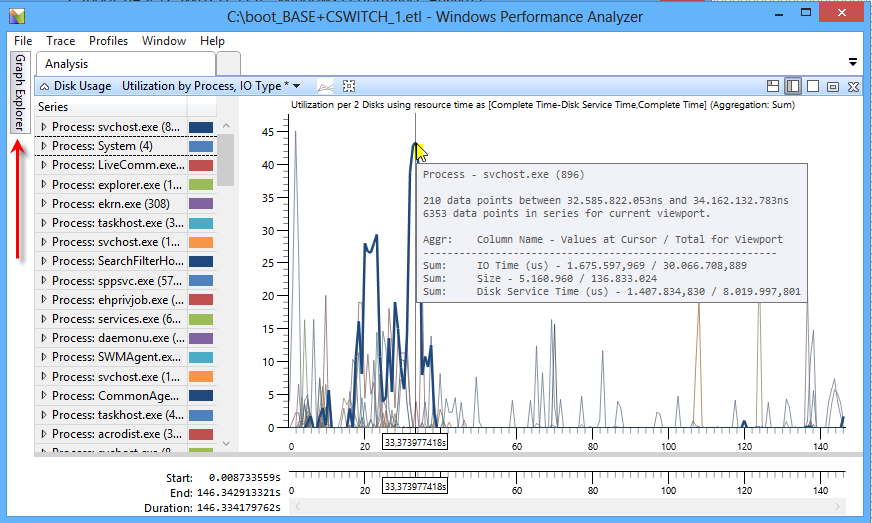Expand Process: System (4) series

point(44,146)
